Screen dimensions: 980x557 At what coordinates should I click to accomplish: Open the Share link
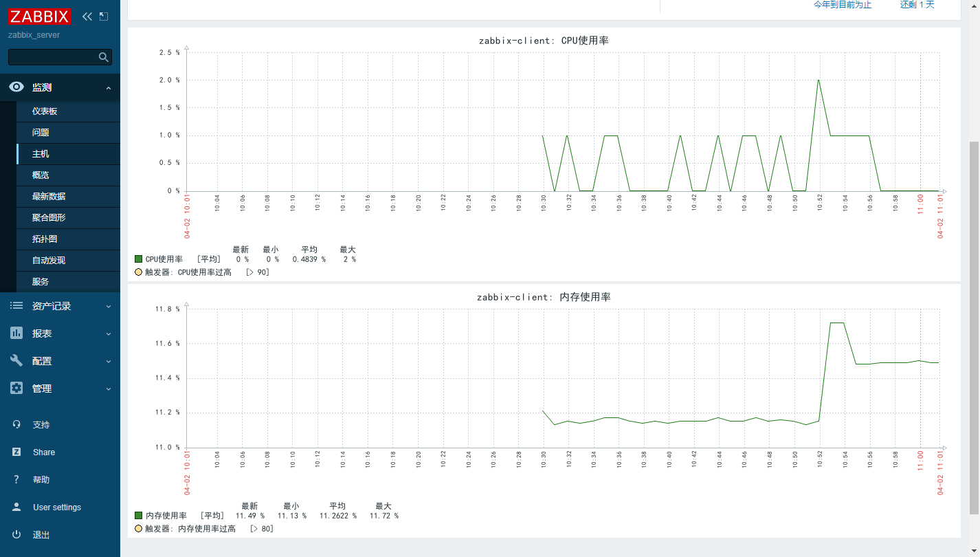click(x=44, y=452)
